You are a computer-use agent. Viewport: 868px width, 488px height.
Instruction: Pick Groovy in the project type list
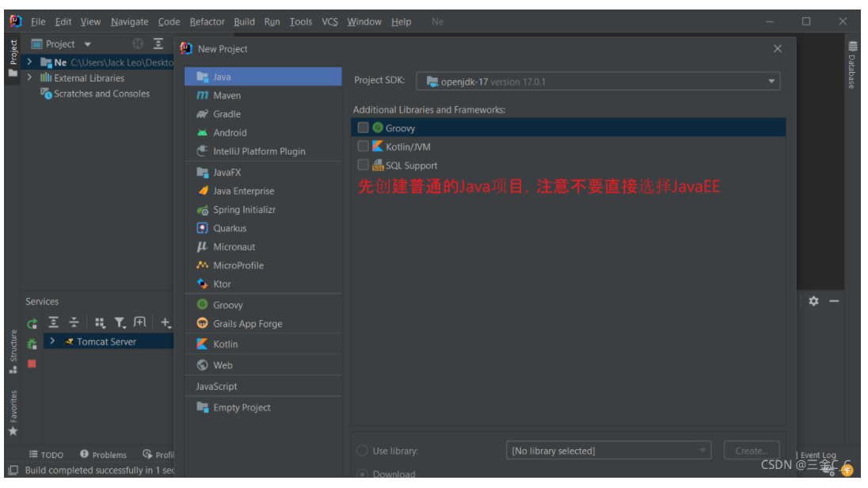(x=263, y=305)
